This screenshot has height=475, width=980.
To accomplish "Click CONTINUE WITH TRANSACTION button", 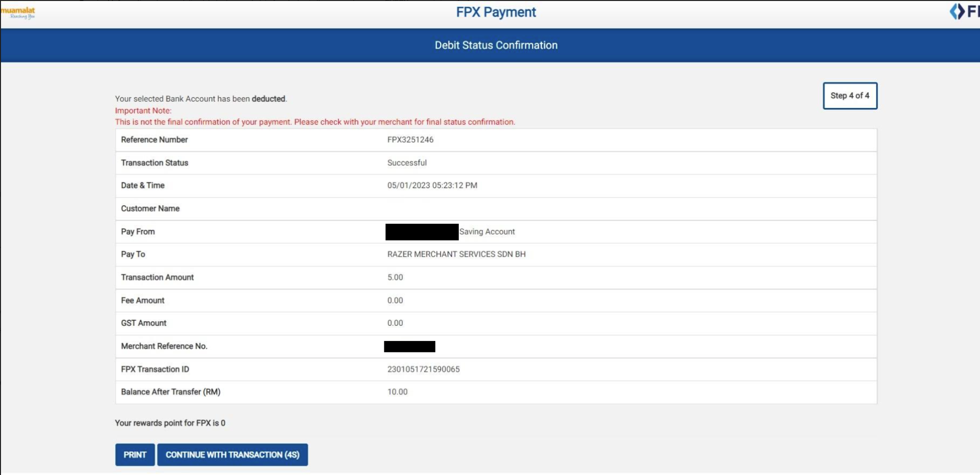I will 232,455.
